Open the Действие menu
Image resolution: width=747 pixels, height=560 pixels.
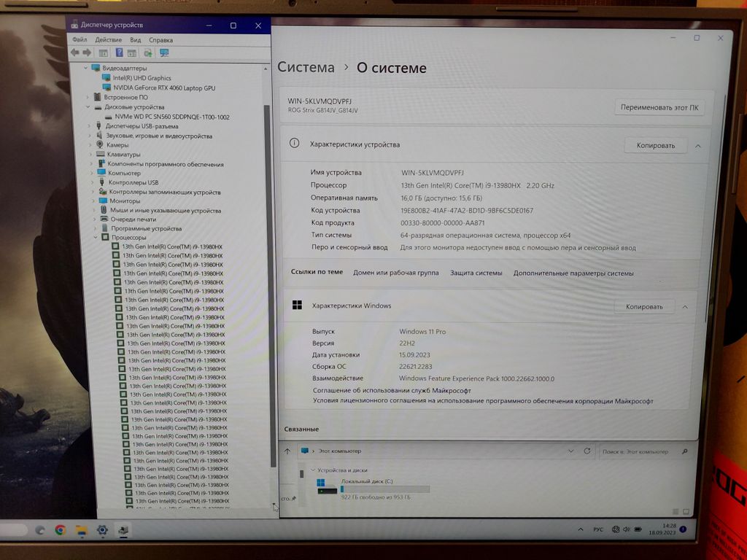[108, 39]
